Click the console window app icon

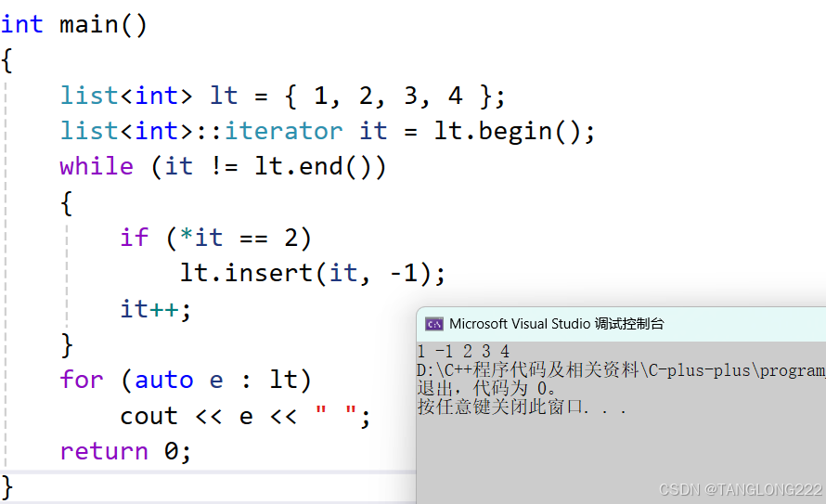click(434, 324)
